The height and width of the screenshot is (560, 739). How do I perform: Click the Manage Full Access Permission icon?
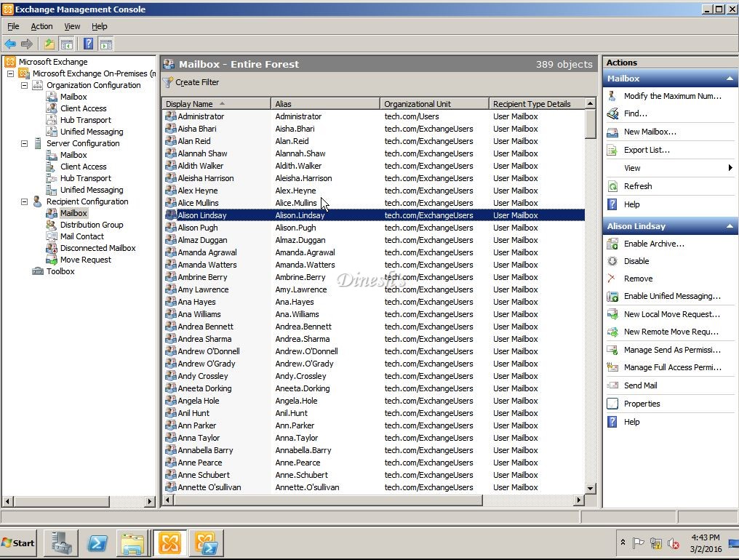pos(612,368)
